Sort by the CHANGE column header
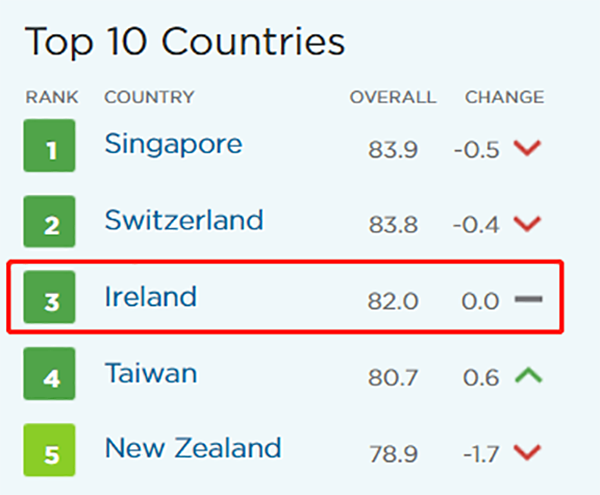Screen dimensions: 600x495 pos(504,97)
